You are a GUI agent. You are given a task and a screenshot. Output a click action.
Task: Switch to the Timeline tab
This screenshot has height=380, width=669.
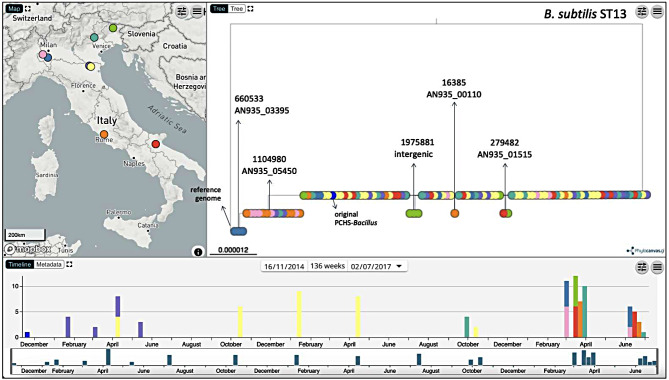pos(20,264)
